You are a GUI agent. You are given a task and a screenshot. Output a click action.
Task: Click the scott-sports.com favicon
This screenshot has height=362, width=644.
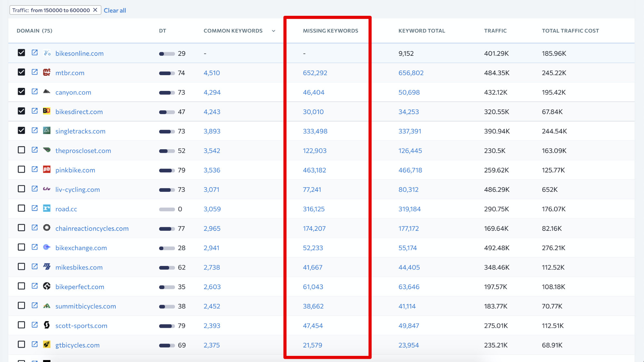point(47,325)
